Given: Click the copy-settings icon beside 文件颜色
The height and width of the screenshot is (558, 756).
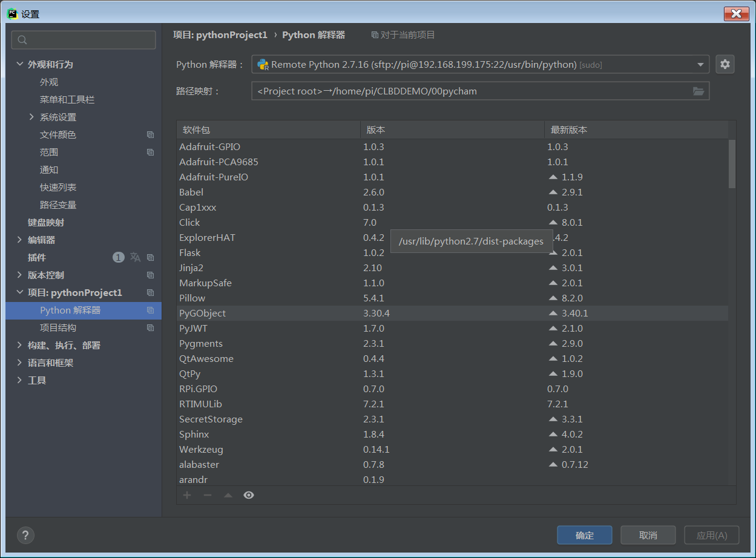Looking at the screenshot, I should (150, 134).
